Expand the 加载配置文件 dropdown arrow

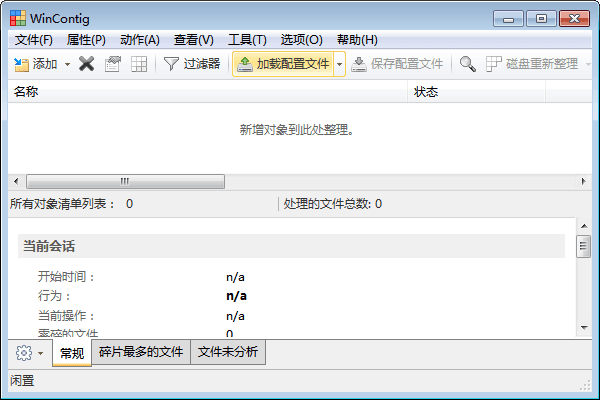(x=339, y=64)
